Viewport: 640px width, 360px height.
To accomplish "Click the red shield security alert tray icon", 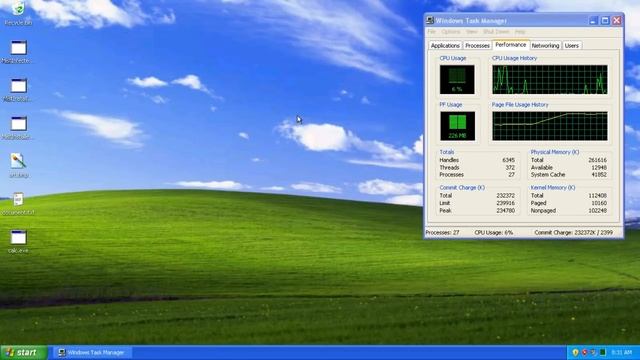I will [x=584, y=352].
